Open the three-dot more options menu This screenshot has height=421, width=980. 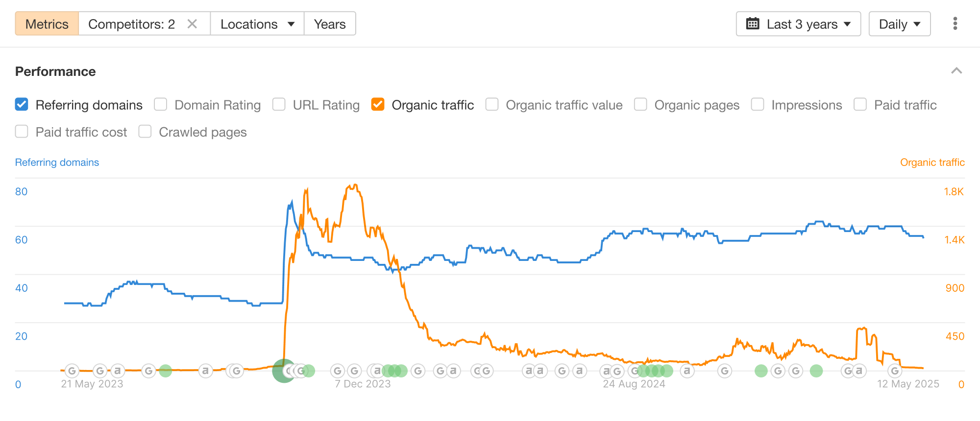(955, 23)
